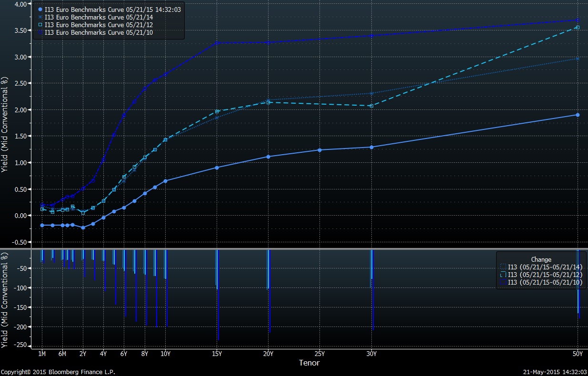The height and width of the screenshot is (376, 588).
Task: Click the 05/21/15 curve data point at 25Y
Action: click(x=319, y=150)
